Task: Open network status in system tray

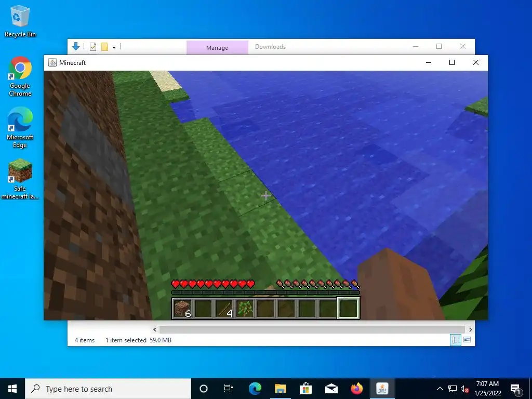Action: pyautogui.click(x=453, y=389)
